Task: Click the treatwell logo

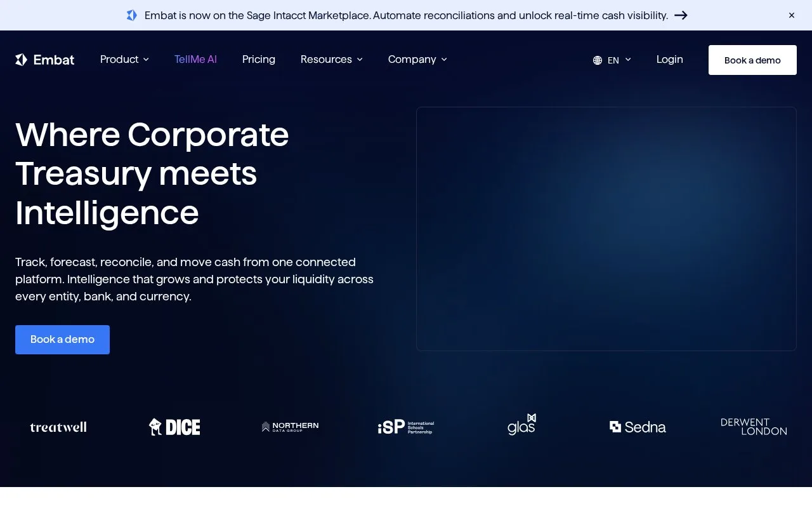Action: [58, 427]
